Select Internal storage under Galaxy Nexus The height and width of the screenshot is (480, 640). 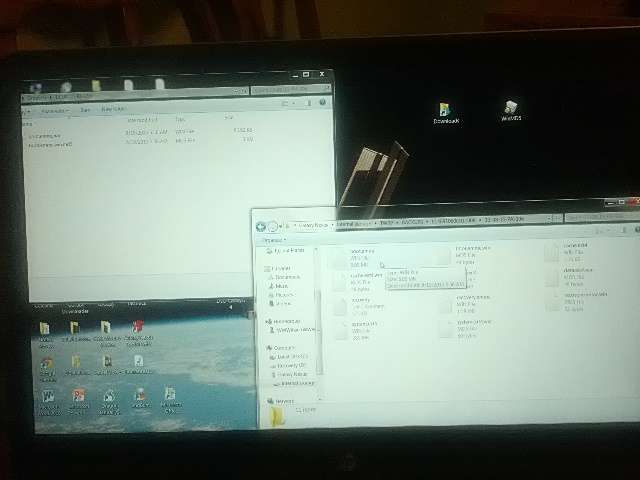point(297,382)
